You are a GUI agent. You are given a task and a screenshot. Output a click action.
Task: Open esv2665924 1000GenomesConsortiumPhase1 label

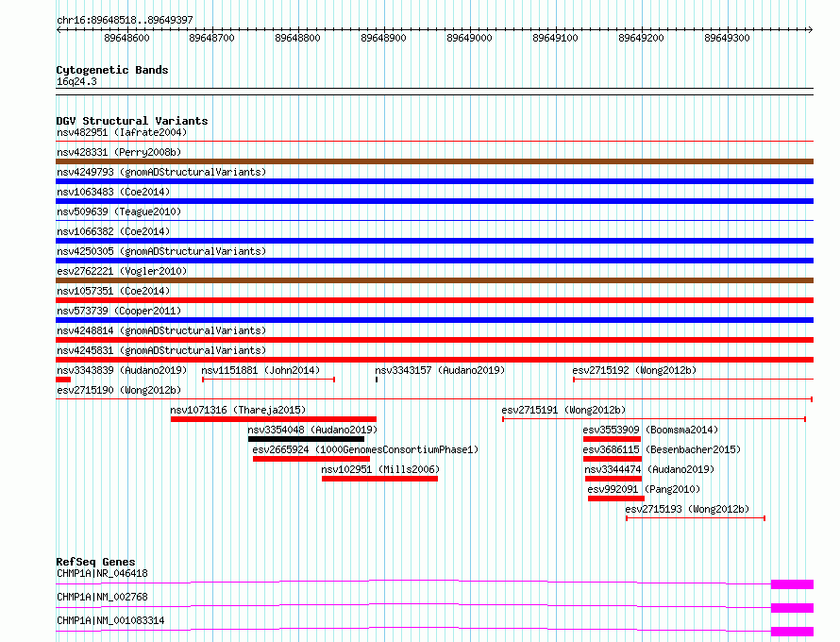click(365, 449)
